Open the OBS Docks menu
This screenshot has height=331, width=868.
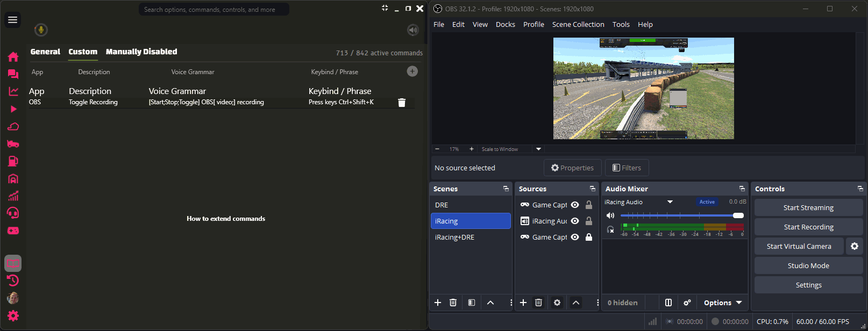coord(505,24)
